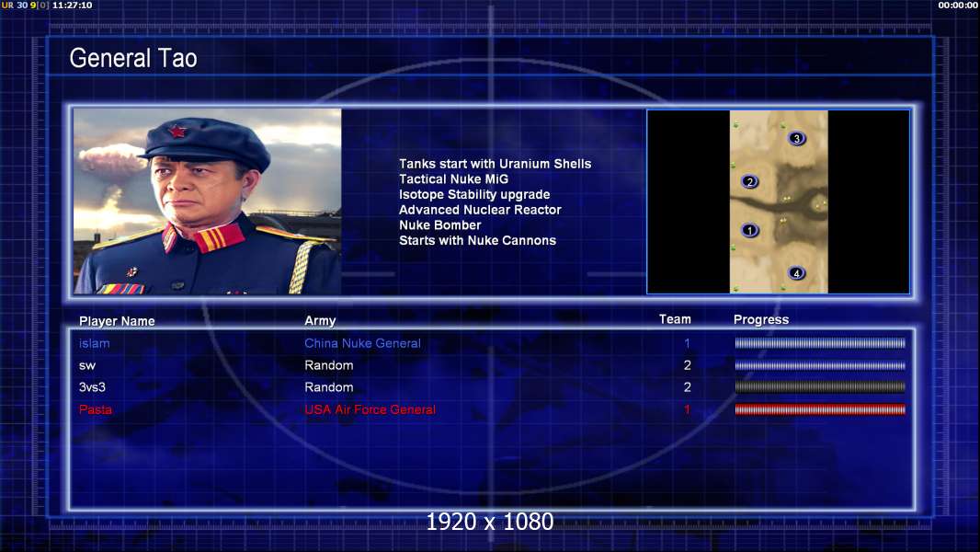Image resolution: width=980 pixels, height=552 pixels.
Task: Click the 00:00:00 timer at the top-right
Action: [x=958, y=5]
